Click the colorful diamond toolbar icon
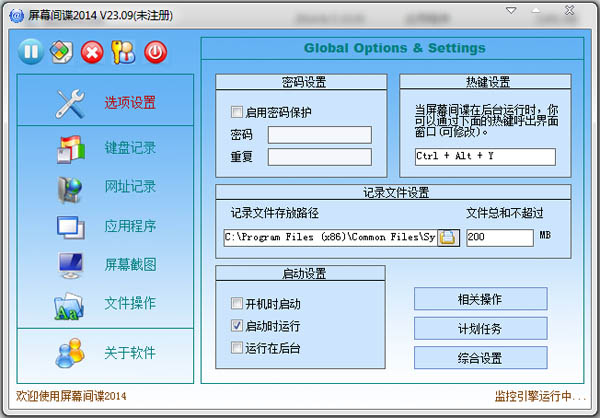600x418 pixels. 61,52
